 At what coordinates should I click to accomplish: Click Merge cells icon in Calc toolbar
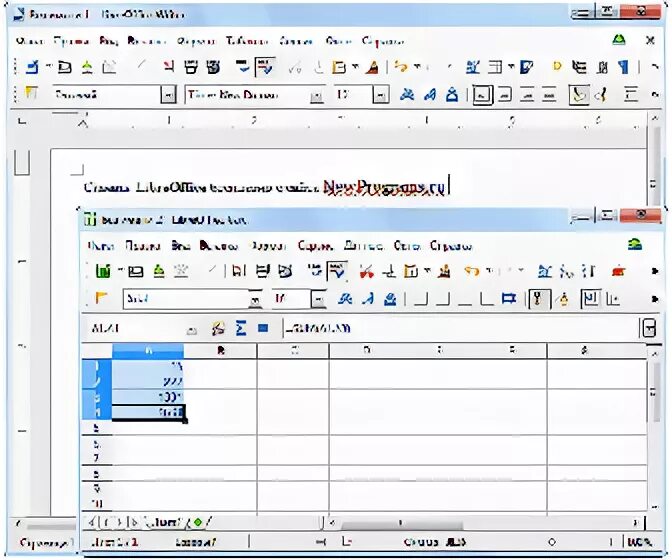point(509,299)
